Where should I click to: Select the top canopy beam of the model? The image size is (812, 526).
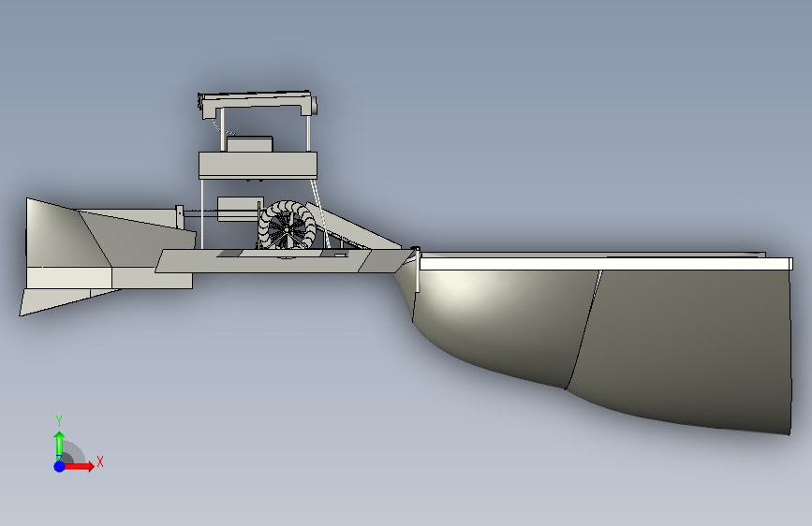tap(258, 103)
